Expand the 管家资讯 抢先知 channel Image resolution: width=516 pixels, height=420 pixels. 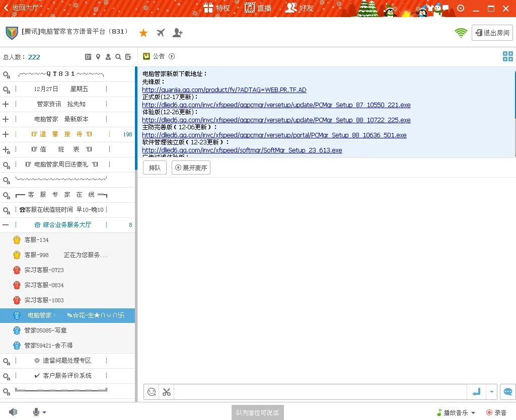pyautogui.click(x=6, y=104)
